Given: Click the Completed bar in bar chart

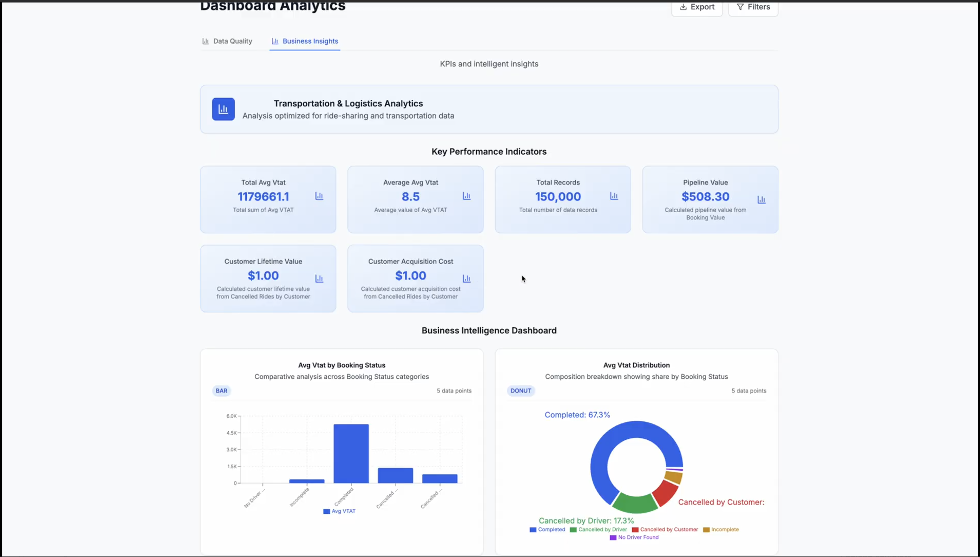Looking at the screenshot, I should (351, 453).
